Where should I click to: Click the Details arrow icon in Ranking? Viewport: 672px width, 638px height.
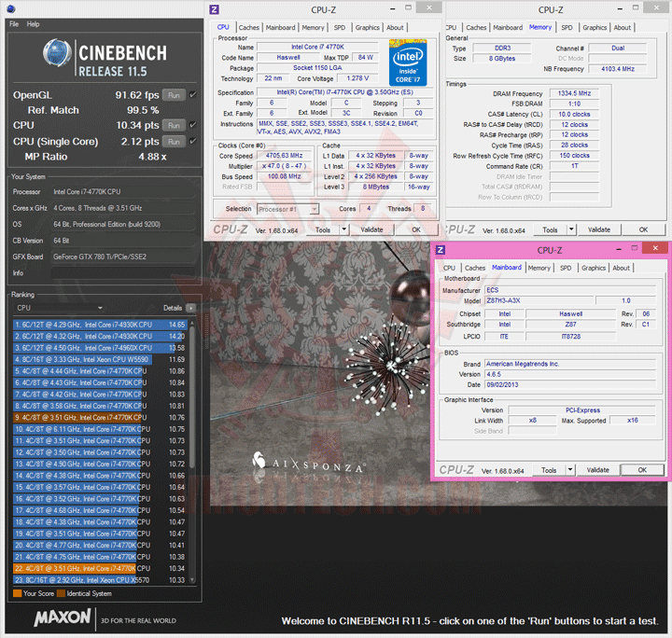[191, 308]
